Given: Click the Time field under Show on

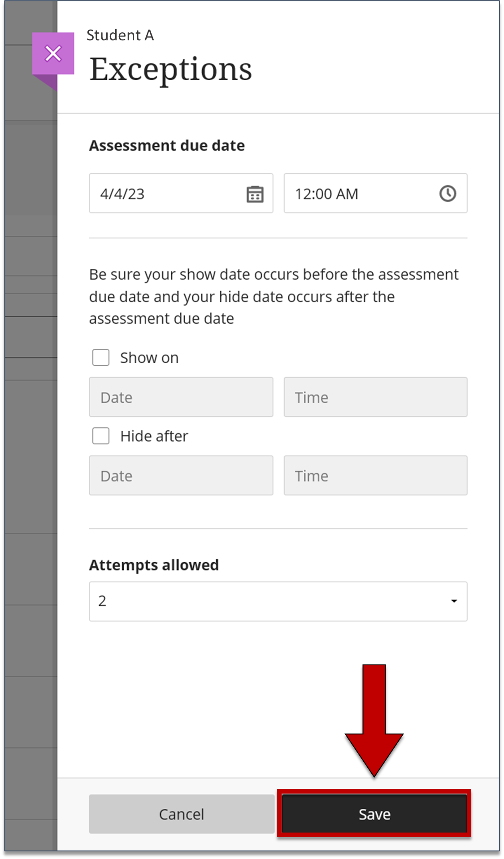Looking at the screenshot, I should click(x=375, y=397).
